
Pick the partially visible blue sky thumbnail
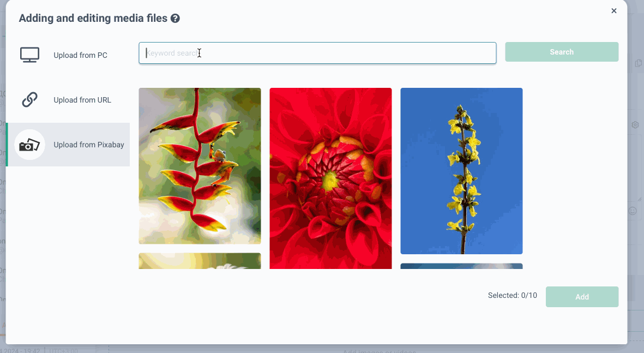(x=461, y=266)
